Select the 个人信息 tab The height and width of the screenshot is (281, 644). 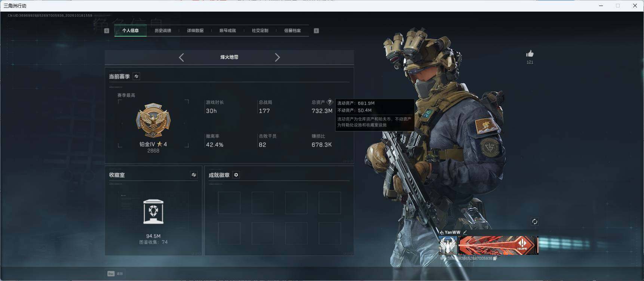click(131, 31)
